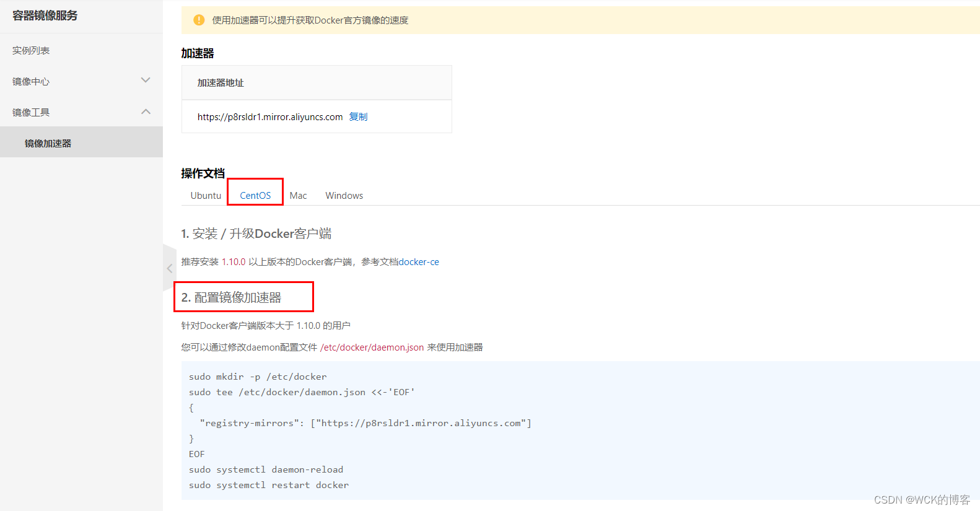Click the 加速器地址 table header
The image size is (980, 511).
click(x=221, y=82)
